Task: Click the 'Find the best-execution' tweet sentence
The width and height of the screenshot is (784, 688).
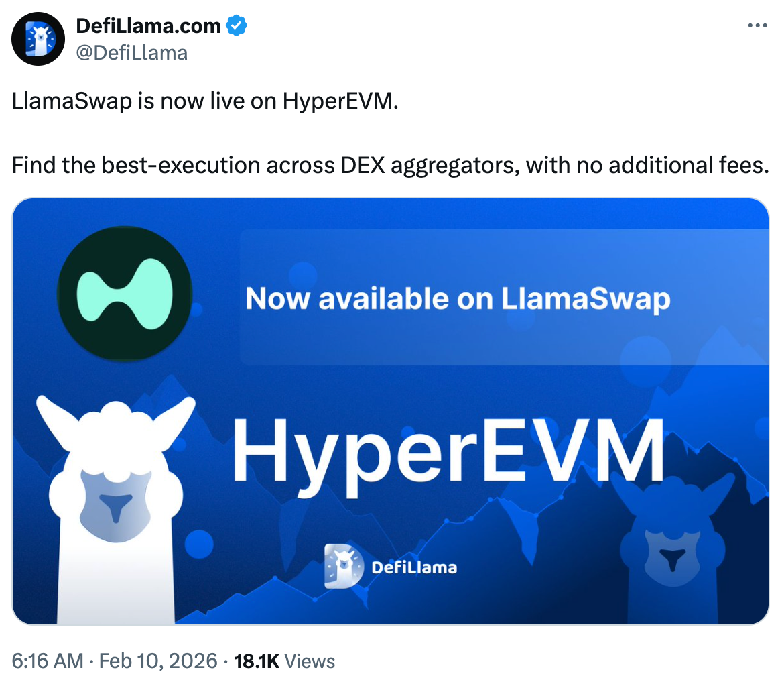Action: coord(391,166)
